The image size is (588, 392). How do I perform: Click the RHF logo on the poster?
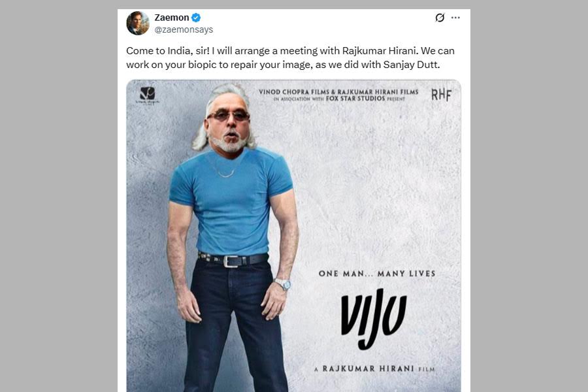[x=441, y=95]
